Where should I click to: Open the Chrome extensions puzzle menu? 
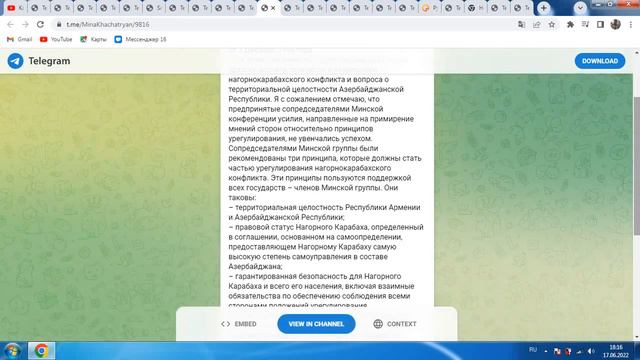[570, 24]
